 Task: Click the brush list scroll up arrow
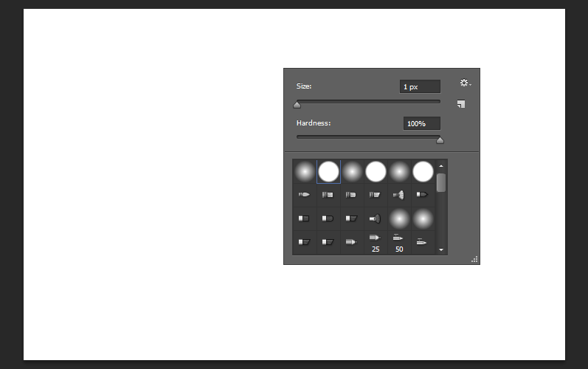click(x=441, y=166)
